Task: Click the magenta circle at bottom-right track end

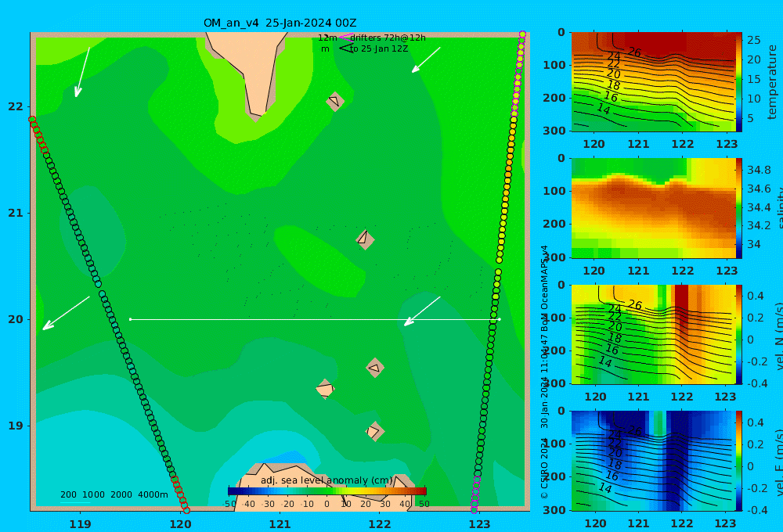Action: 474,510
